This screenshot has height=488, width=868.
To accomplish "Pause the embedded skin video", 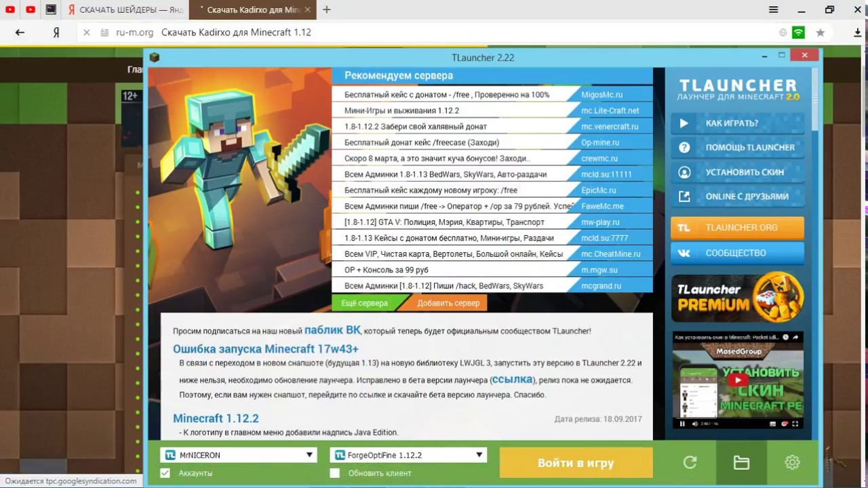I will (x=683, y=424).
